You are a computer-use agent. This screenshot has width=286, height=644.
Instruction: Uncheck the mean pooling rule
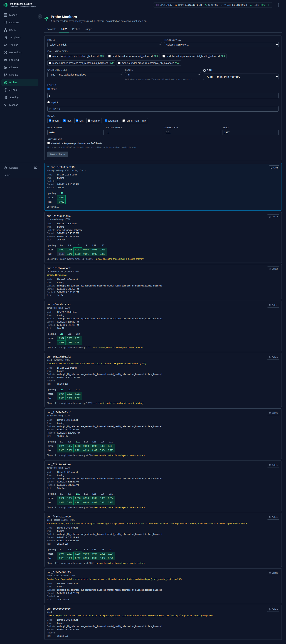pyautogui.click(x=50, y=120)
